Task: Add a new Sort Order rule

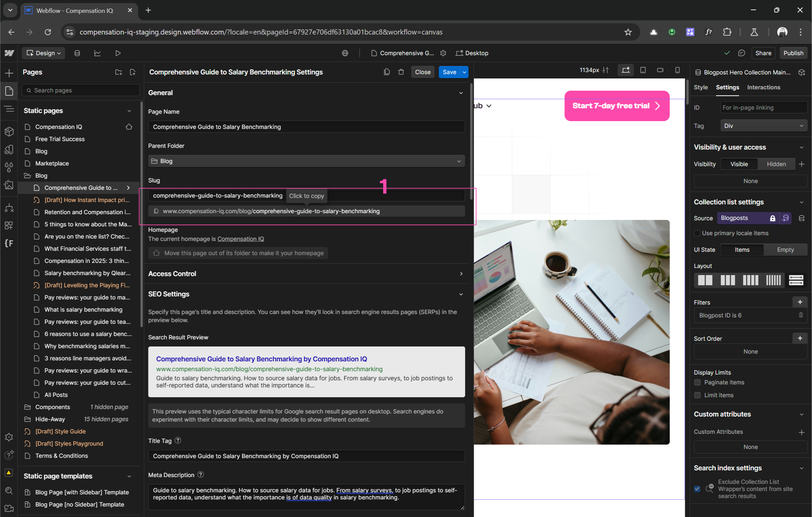Action: 800,338
